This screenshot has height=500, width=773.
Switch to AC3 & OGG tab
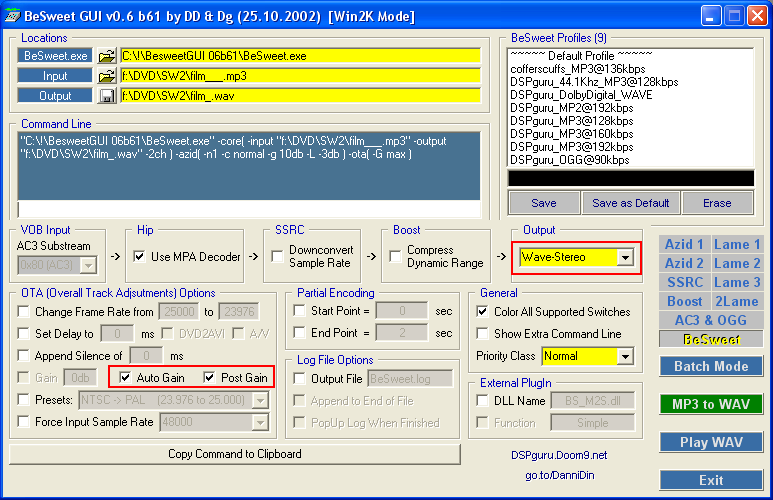pyautogui.click(x=711, y=321)
